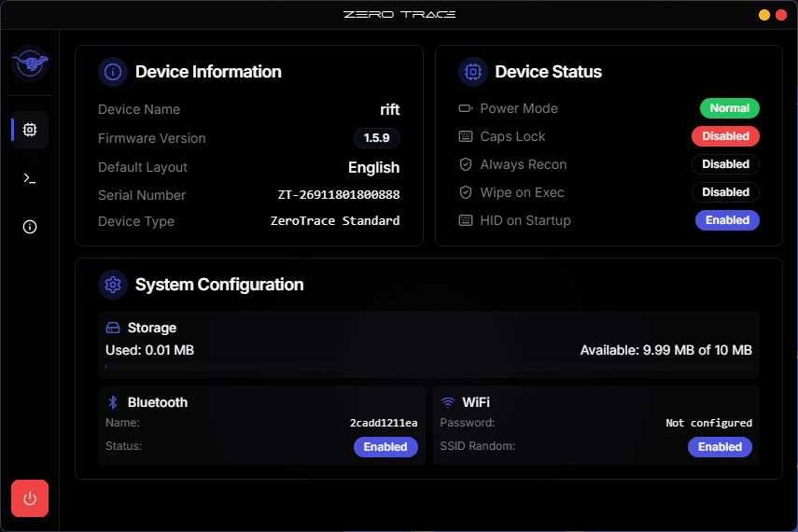798x532 pixels.
Task: Click serial number ZT-26911801800888
Action: point(339,194)
